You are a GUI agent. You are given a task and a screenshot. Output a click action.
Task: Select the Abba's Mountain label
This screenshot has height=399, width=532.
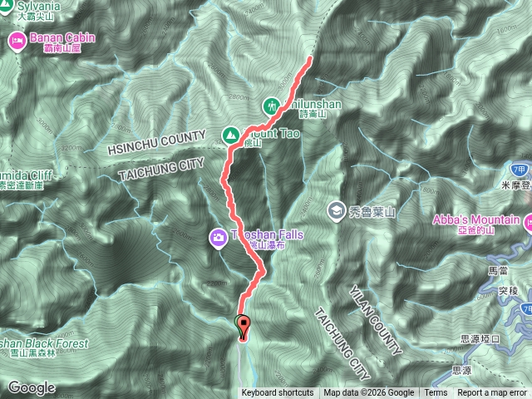pos(476,224)
